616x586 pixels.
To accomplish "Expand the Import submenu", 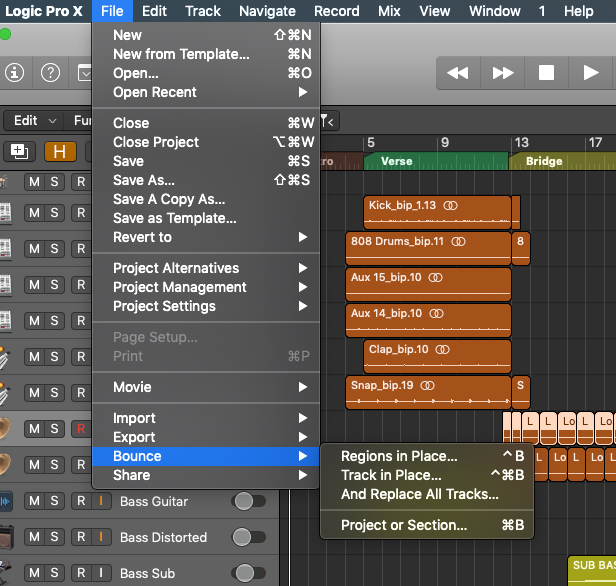I will point(205,418).
